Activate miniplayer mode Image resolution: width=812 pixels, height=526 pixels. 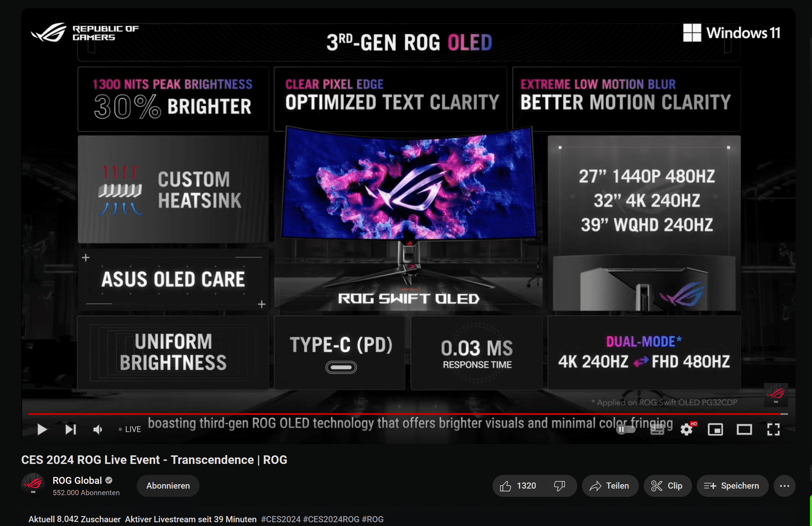715,429
